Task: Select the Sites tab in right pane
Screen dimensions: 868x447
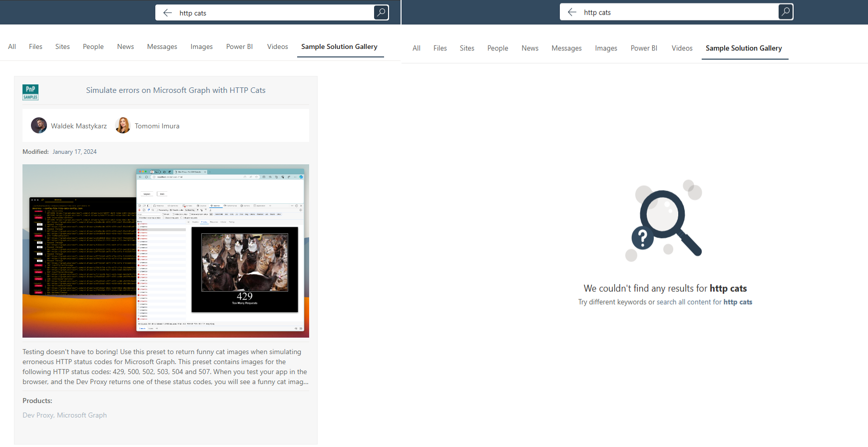Action: 467,48
